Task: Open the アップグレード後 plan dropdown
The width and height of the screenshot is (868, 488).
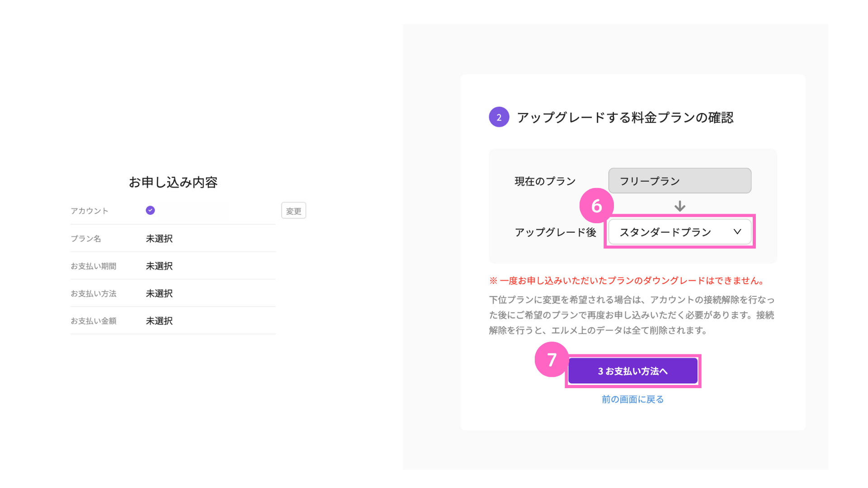Action: pos(679,232)
